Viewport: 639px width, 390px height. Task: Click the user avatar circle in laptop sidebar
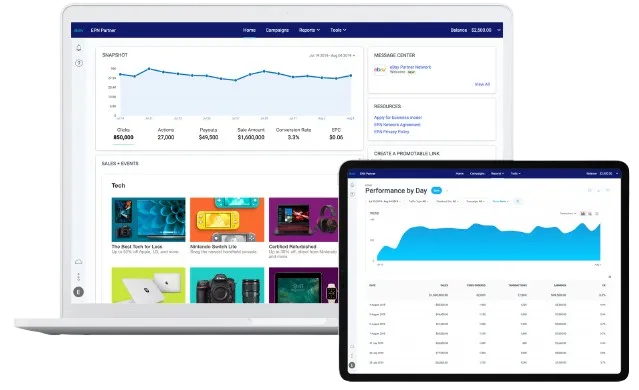click(79, 292)
